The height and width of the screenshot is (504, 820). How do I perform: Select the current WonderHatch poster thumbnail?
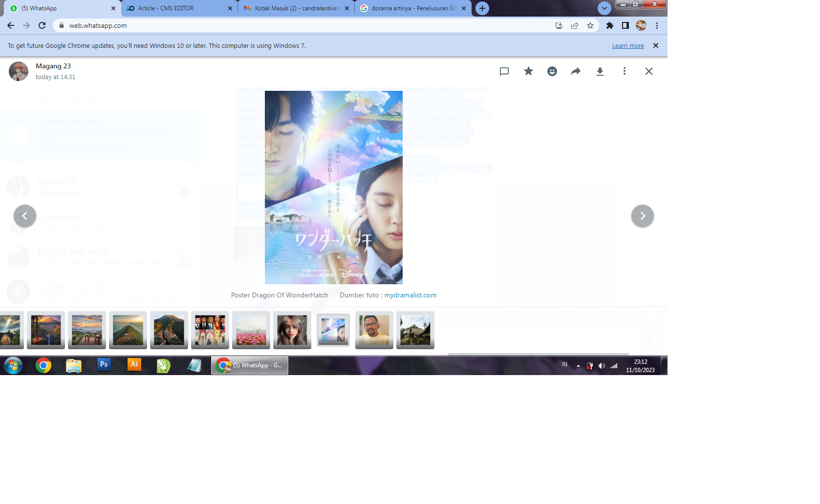(x=333, y=330)
